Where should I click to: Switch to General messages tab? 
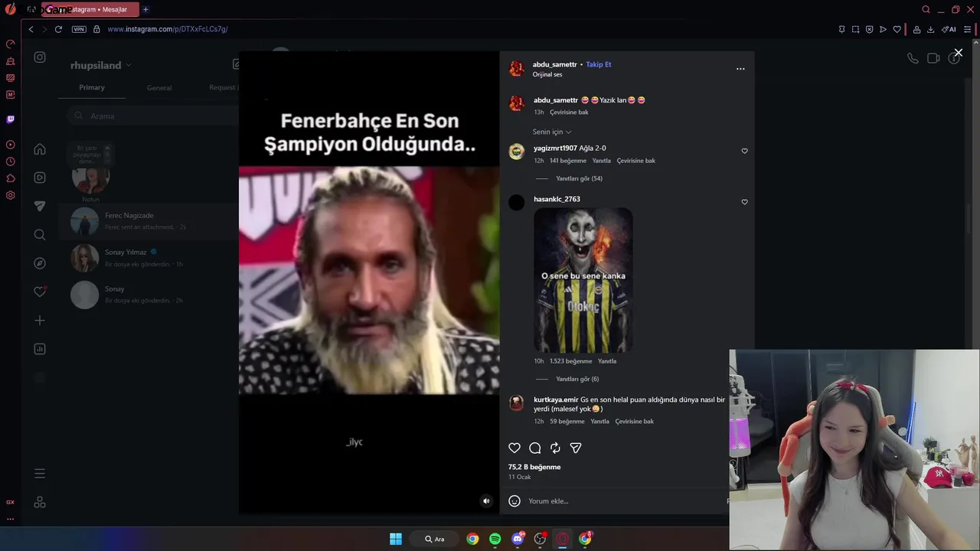click(159, 88)
